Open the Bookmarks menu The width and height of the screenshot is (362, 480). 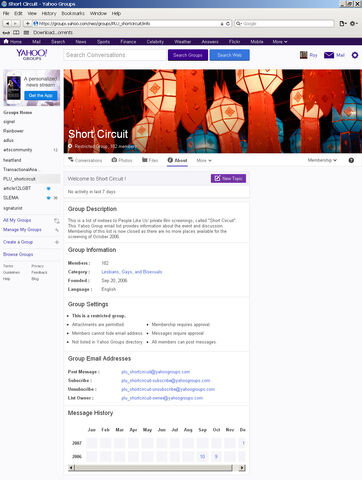[73, 13]
